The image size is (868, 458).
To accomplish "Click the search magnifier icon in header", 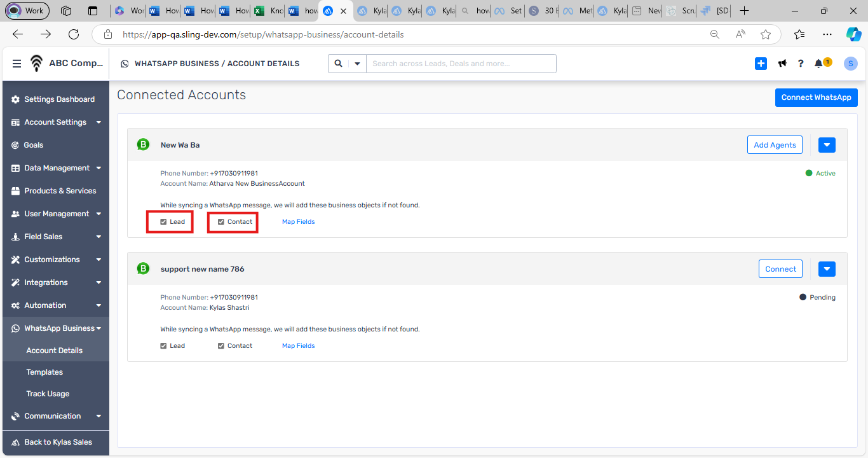I will (x=338, y=64).
